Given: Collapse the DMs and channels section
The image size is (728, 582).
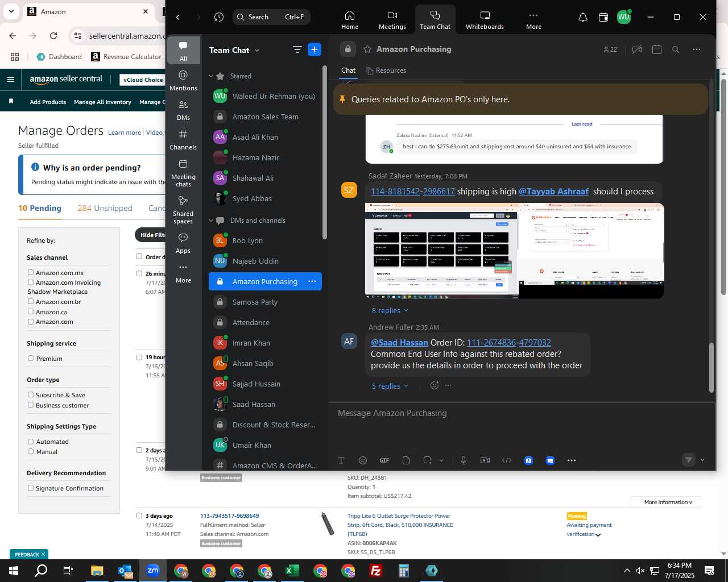Looking at the screenshot, I should click(x=211, y=221).
